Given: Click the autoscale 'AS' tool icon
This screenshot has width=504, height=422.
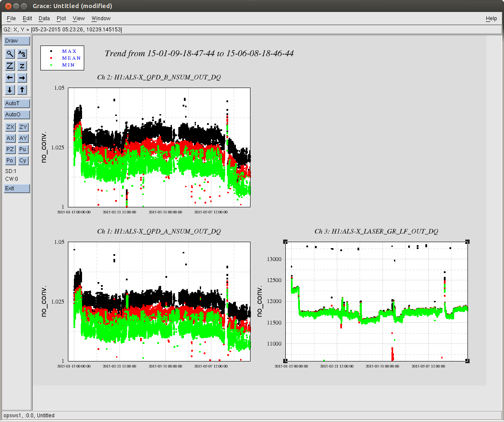Looking at the screenshot, I should click(22, 54).
